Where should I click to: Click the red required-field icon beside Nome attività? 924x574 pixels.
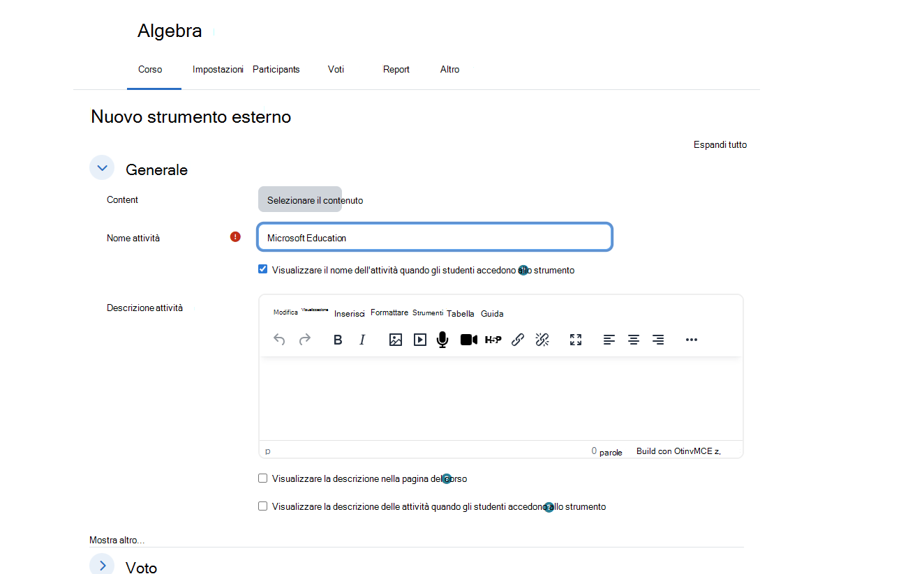tap(235, 237)
